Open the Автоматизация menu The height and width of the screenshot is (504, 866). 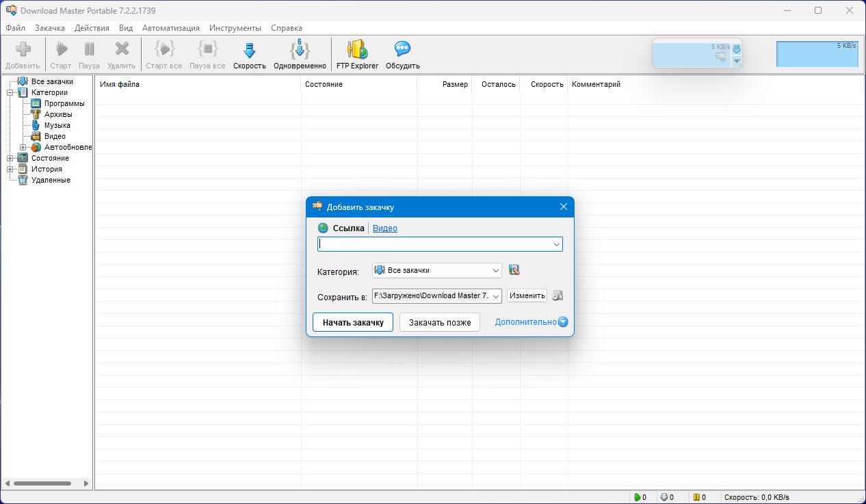pyautogui.click(x=171, y=28)
